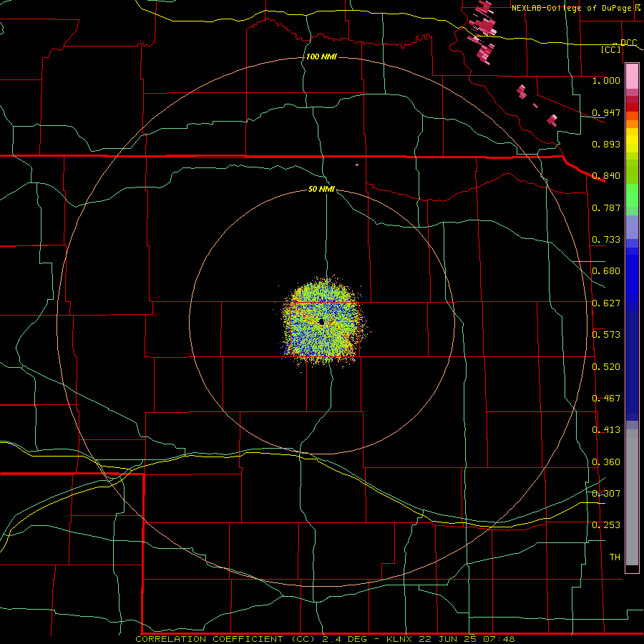644x644 pixels.
Task: Select the 0.360 legend value
Action: (606, 462)
